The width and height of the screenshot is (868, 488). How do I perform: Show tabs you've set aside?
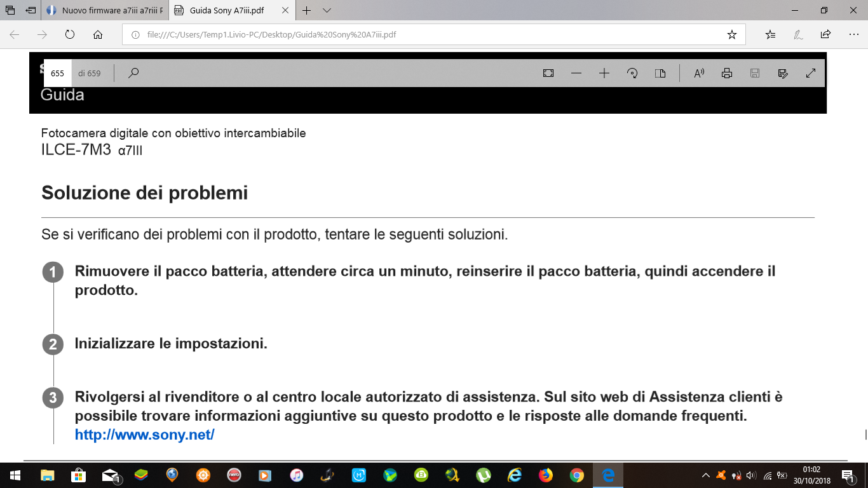(10, 10)
